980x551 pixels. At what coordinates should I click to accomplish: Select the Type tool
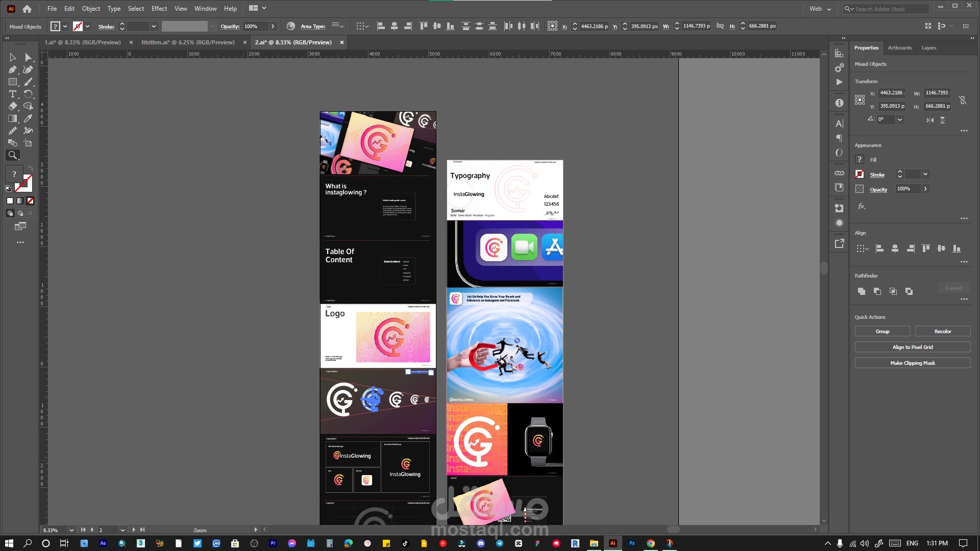tap(13, 94)
